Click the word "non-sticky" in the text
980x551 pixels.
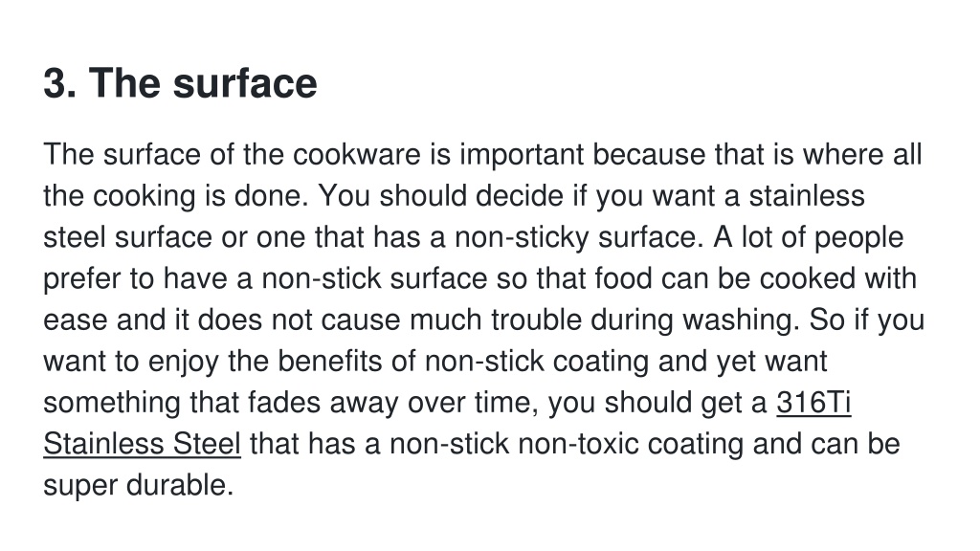pos(522,238)
